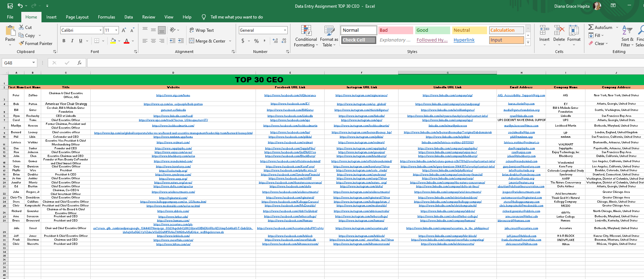Click the Cut scissors icon
The image size is (644, 279).
tap(22, 27)
